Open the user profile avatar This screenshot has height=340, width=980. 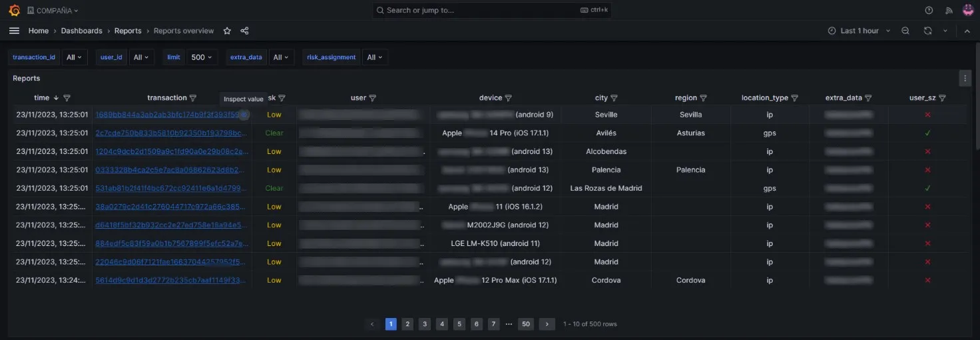coord(968,10)
